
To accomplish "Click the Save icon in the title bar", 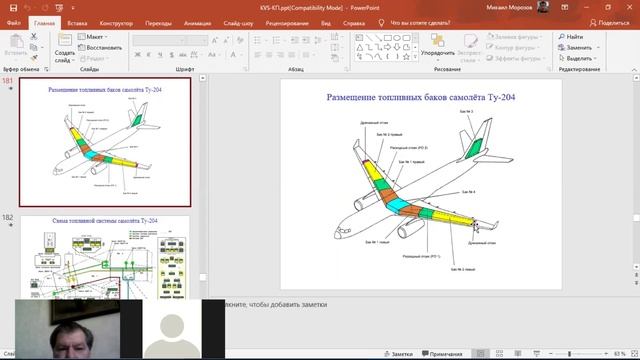I will click(x=13, y=8).
